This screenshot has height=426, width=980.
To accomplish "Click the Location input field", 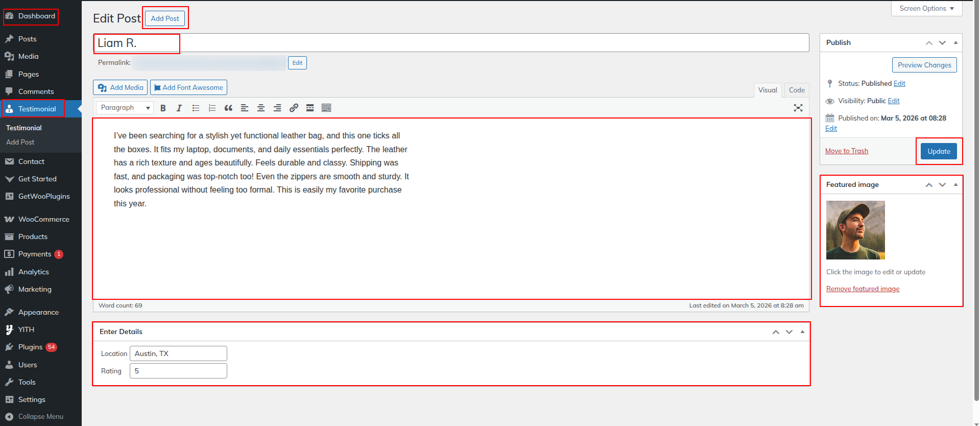I will 178,353.
